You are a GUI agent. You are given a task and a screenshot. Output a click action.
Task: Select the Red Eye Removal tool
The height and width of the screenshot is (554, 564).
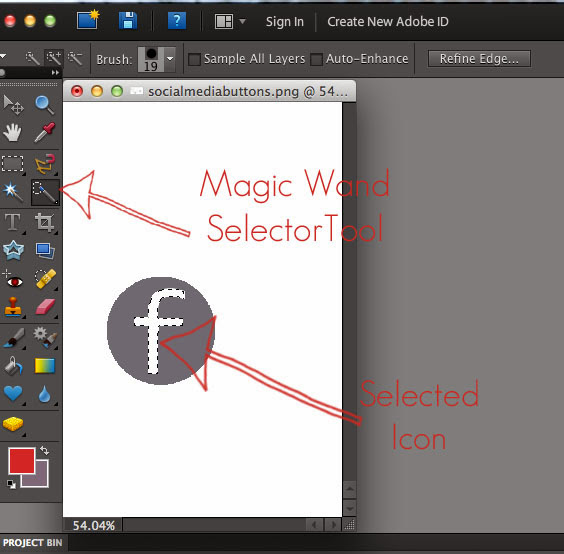(13, 279)
